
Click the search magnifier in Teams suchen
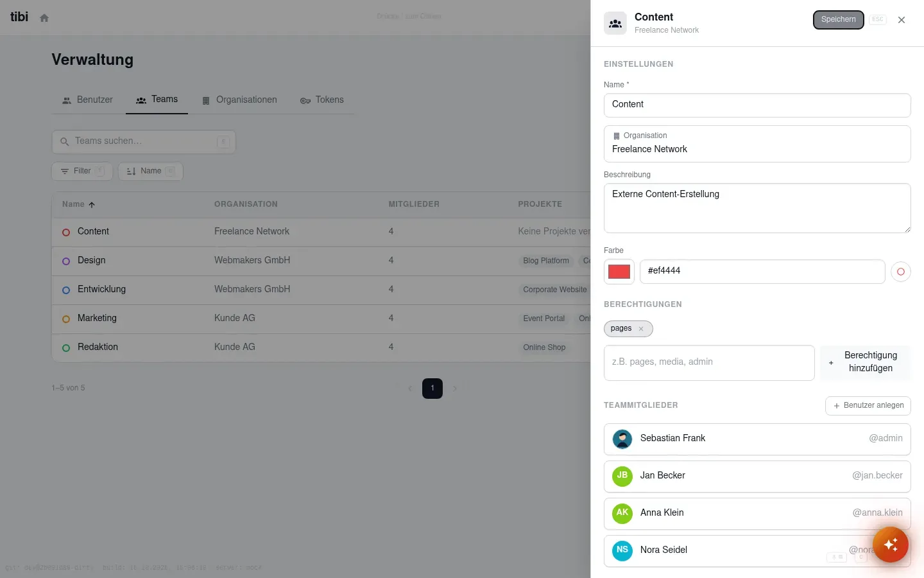(x=64, y=142)
